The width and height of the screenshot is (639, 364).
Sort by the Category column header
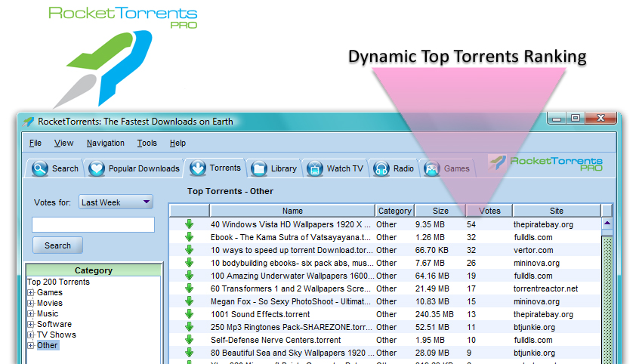[x=394, y=211]
